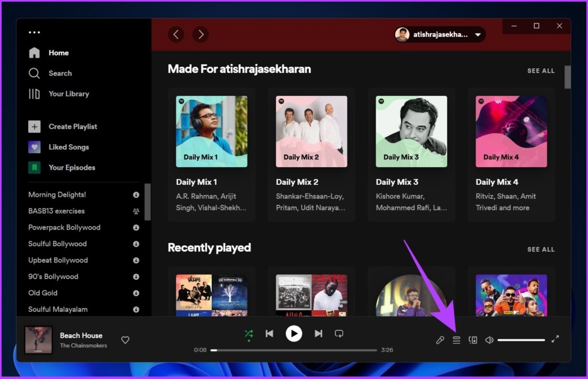Screen dimensions: 588x379
Task: Expand player to full screen
Action: click(555, 339)
